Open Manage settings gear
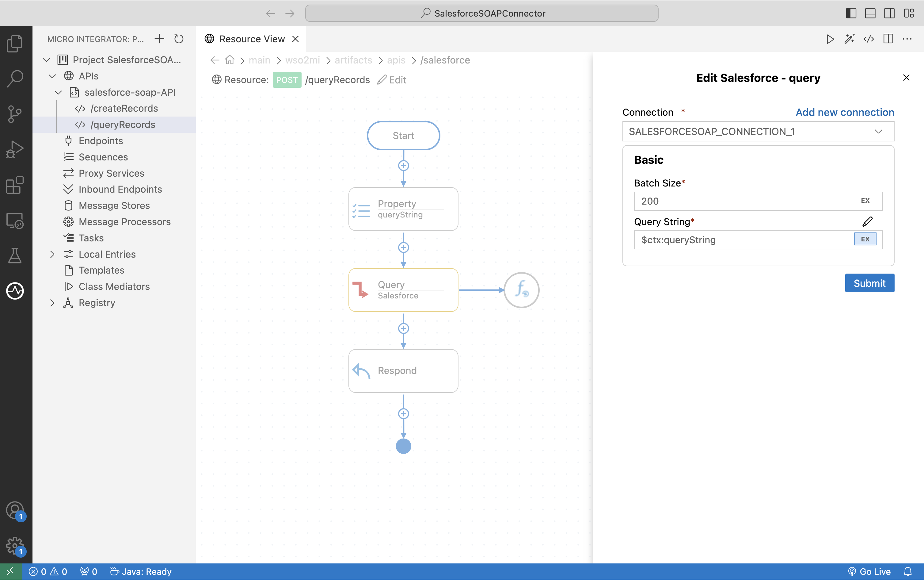Image resolution: width=924 pixels, height=580 pixels. [x=15, y=545]
